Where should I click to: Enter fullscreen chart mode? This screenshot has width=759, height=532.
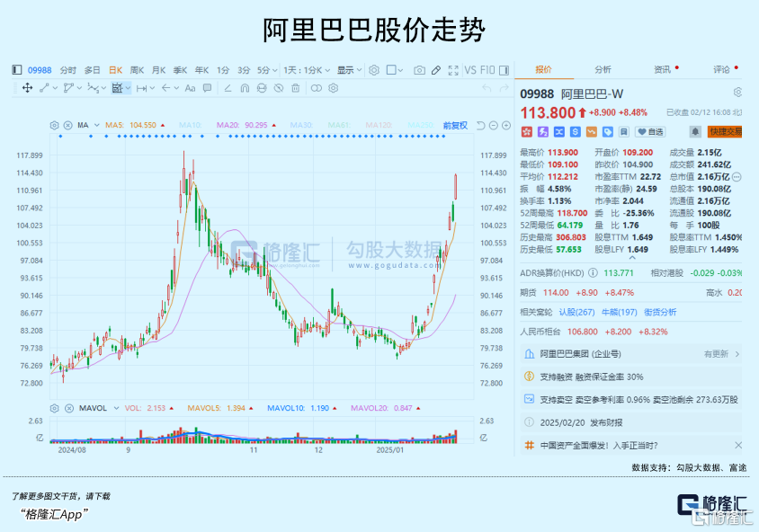pyautogui.click(x=453, y=70)
